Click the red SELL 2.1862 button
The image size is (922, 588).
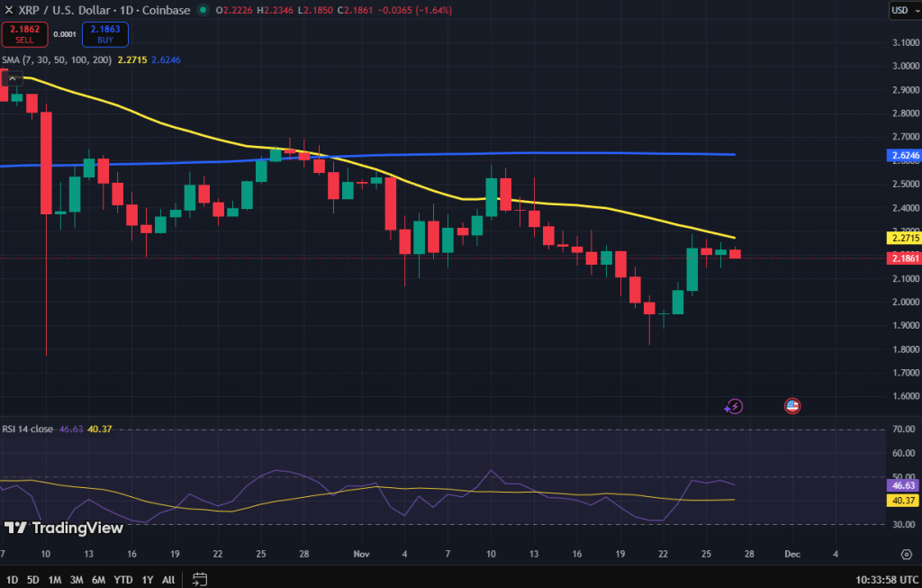(24, 34)
